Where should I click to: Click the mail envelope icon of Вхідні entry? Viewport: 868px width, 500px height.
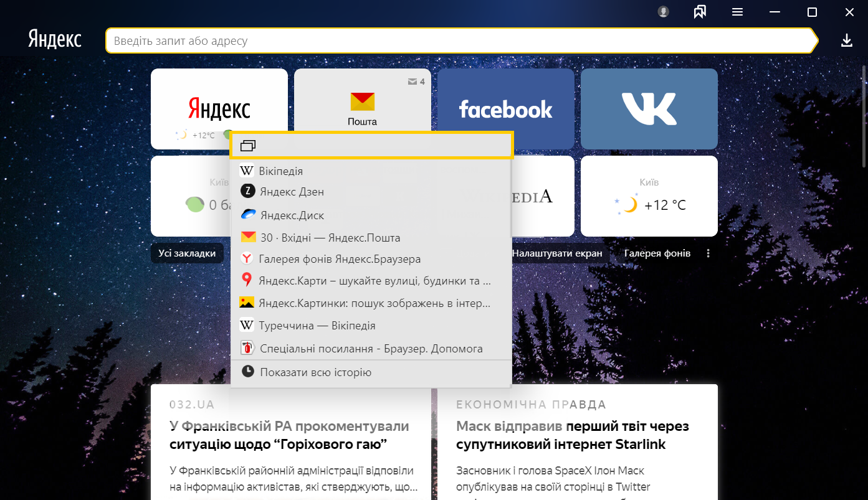pyautogui.click(x=248, y=237)
